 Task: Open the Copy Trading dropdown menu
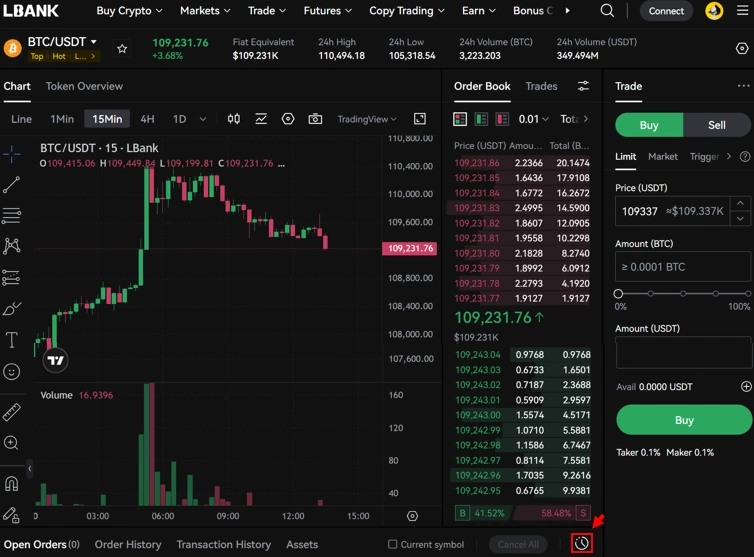406,11
